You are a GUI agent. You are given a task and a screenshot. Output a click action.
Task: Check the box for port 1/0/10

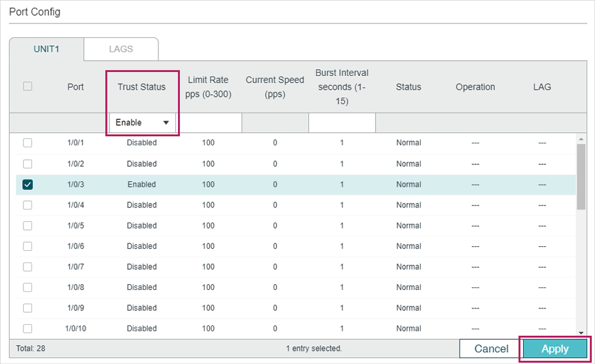coord(27,329)
